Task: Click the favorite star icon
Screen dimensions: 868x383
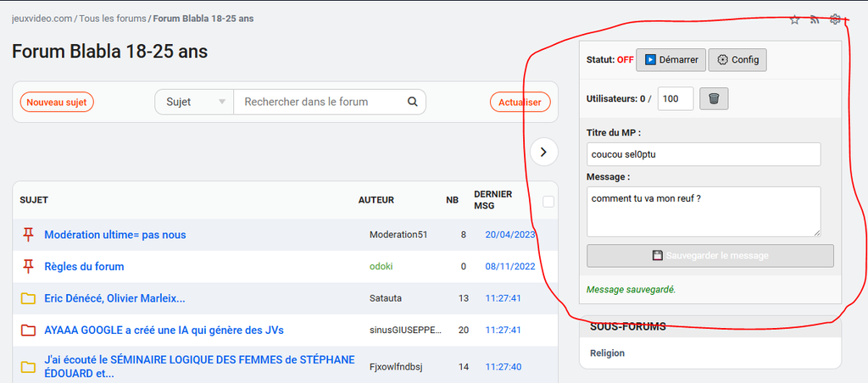Action: point(794,20)
